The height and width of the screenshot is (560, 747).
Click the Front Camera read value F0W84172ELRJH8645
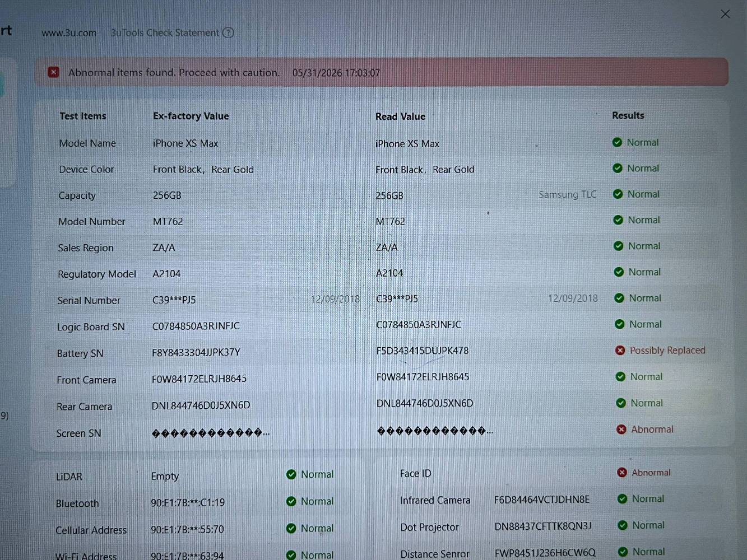pos(423,377)
